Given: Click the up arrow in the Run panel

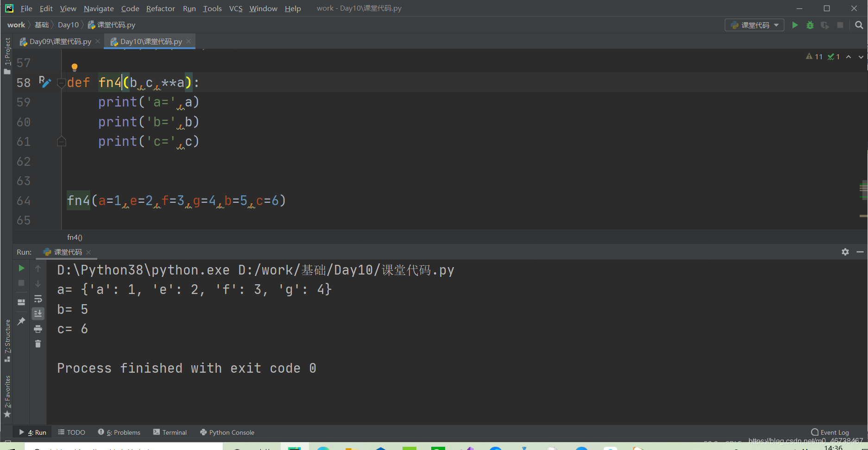Looking at the screenshot, I should 38,269.
